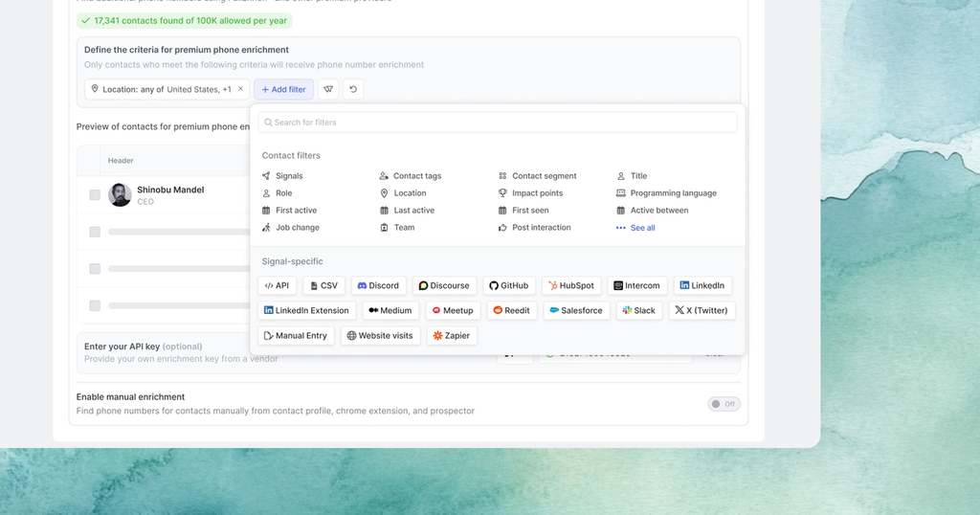This screenshot has height=515, width=980.
Task: Select the Signals contact filter
Action: (282, 176)
